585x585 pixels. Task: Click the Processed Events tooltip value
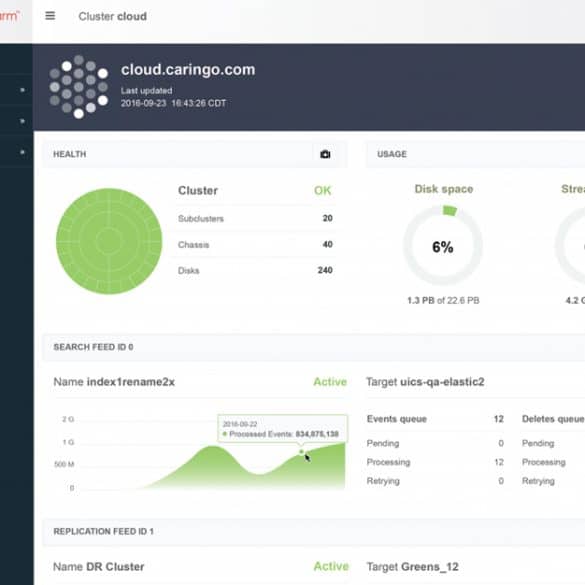pyautogui.click(x=317, y=434)
